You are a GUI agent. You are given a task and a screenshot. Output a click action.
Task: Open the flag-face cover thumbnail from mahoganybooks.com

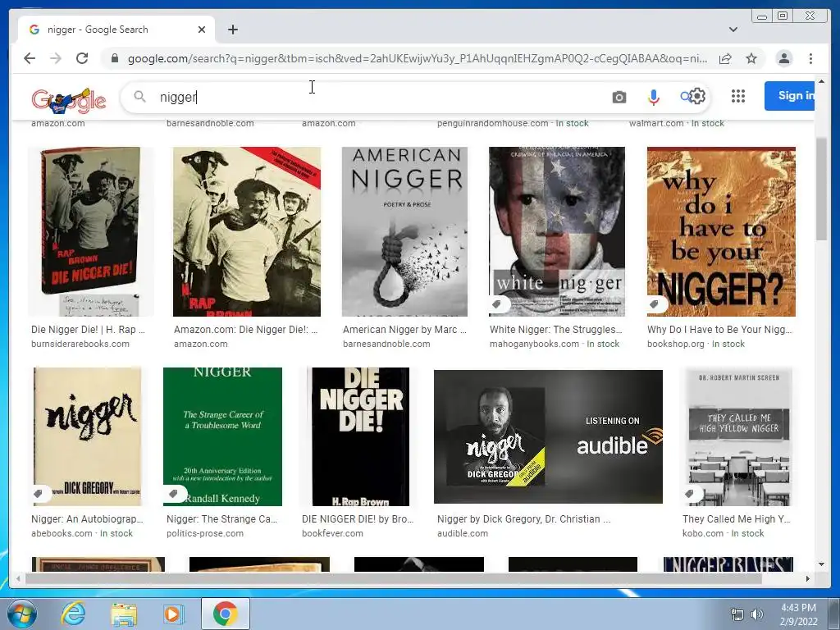pos(557,231)
